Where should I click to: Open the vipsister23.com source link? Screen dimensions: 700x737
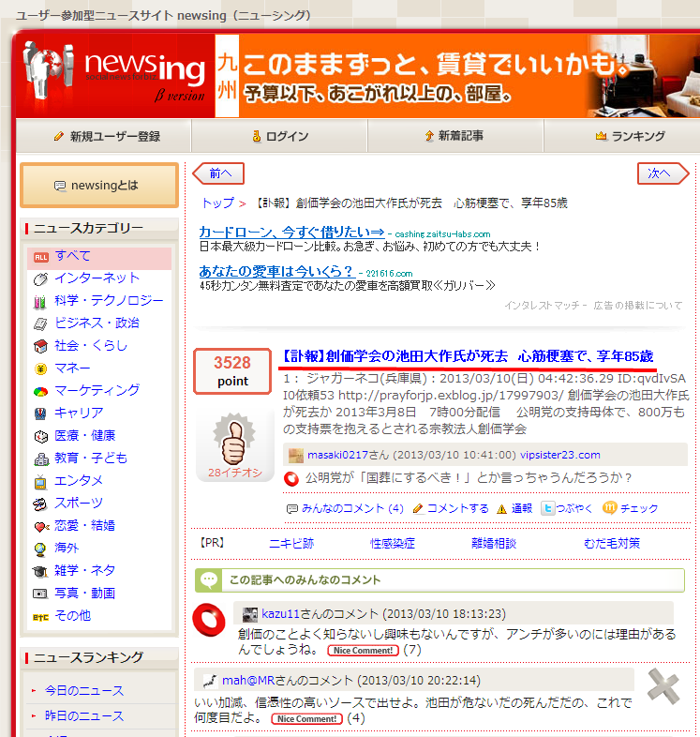[560, 455]
